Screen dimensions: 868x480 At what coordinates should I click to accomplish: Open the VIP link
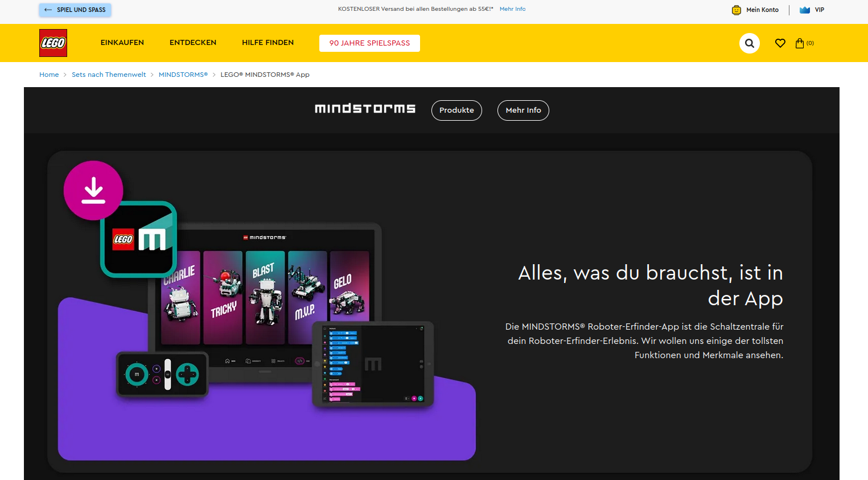click(820, 10)
